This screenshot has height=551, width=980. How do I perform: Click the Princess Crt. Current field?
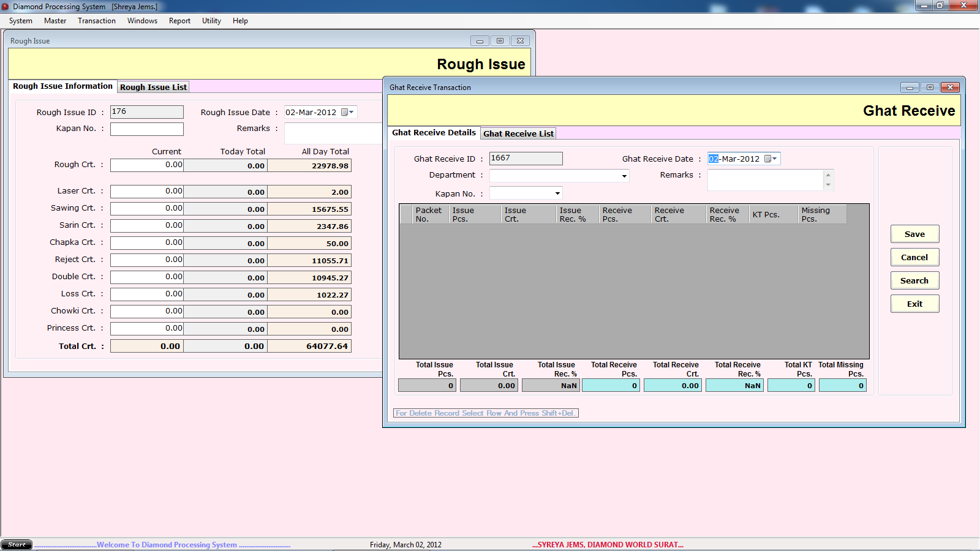147,328
